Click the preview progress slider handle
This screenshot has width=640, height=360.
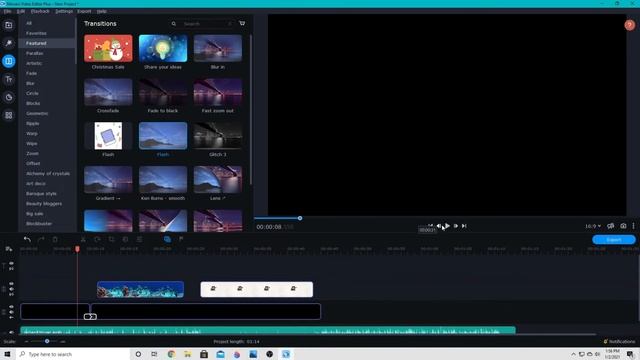300,218
